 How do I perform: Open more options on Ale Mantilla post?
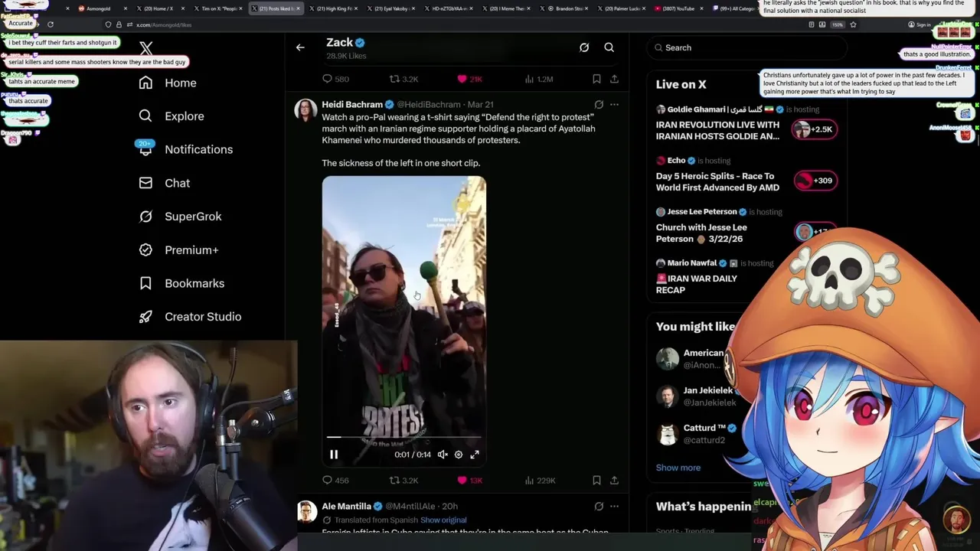(614, 507)
